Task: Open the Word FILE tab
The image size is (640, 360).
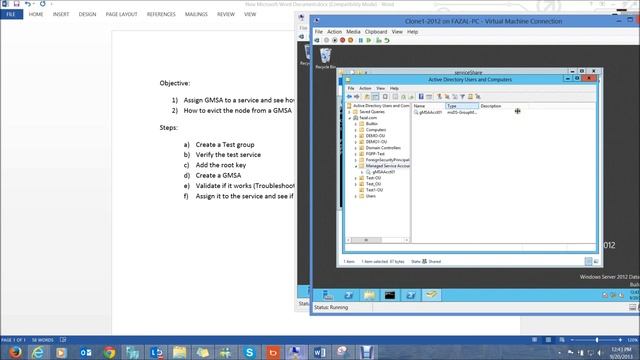Action: (x=11, y=14)
